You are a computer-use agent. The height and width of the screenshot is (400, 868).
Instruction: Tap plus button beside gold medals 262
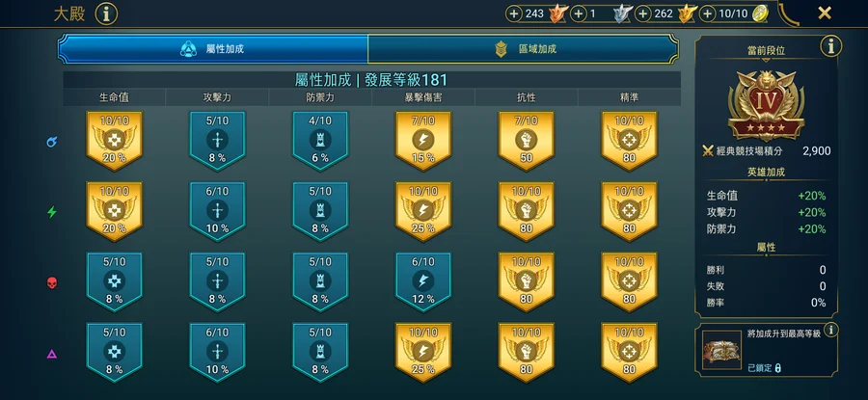point(643,13)
